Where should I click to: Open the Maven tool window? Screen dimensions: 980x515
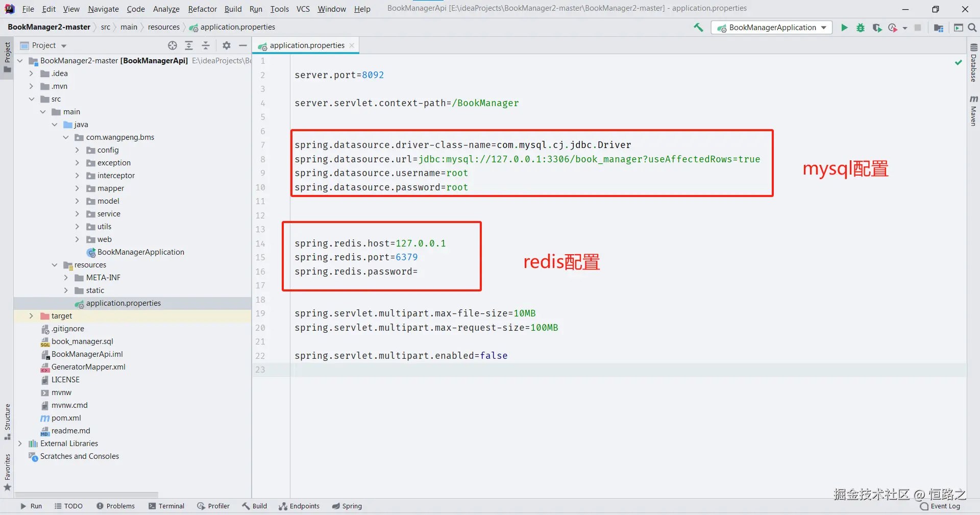[973, 110]
